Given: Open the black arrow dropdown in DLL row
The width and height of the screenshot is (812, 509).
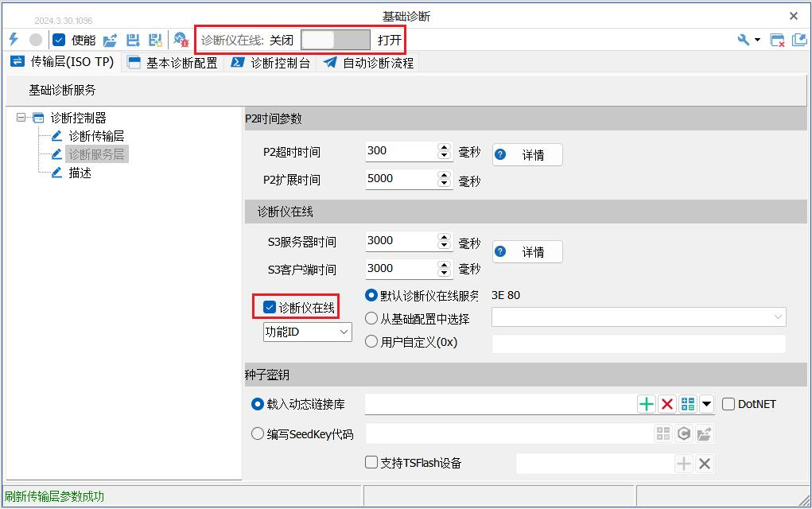Looking at the screenshot, I should pyautogui.click(x=707, y=404).
